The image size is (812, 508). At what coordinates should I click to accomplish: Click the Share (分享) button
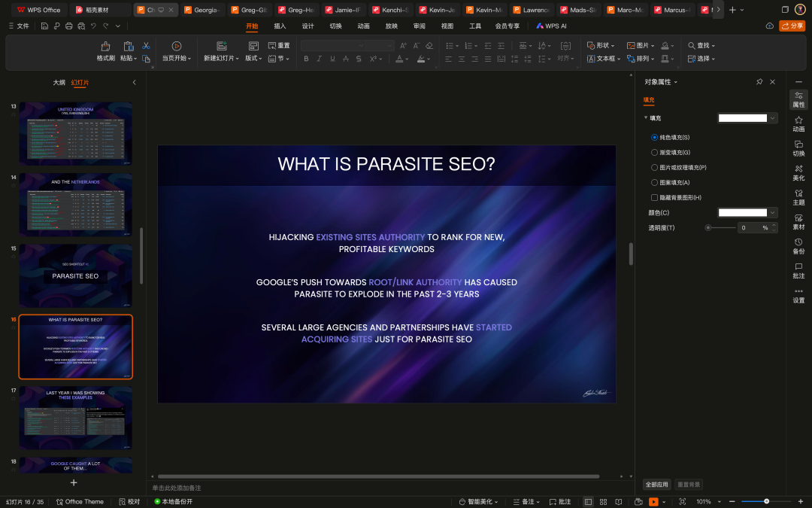click(792, 26)
